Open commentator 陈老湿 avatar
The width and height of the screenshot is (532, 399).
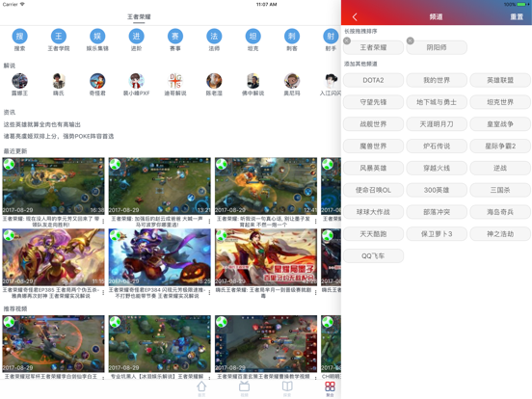coord(214,81)
